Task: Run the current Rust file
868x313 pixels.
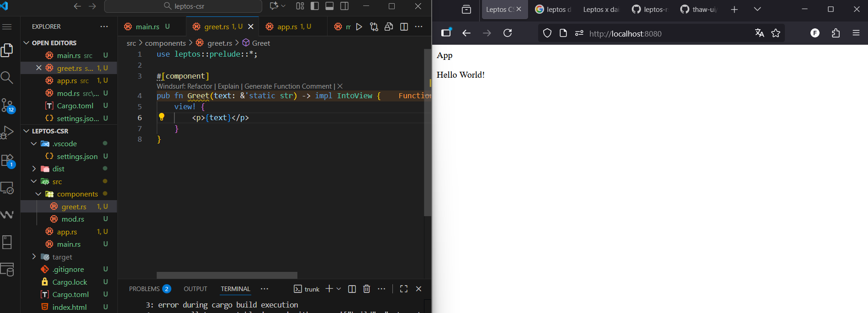Action: pyautogui.click(x=359, y=27)
